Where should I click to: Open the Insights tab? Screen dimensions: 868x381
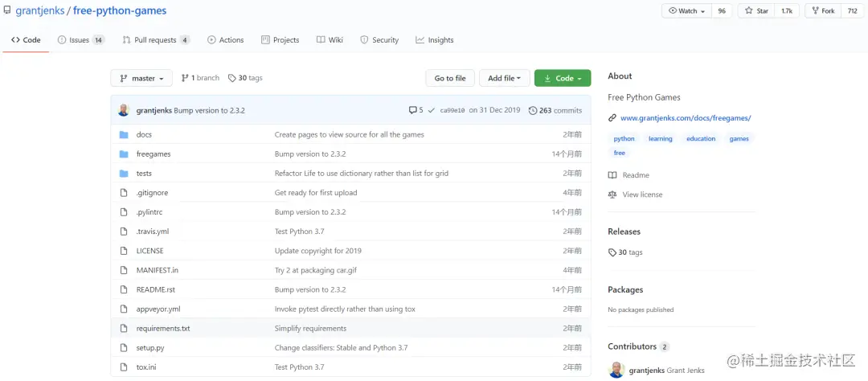(x=435, y=40)
